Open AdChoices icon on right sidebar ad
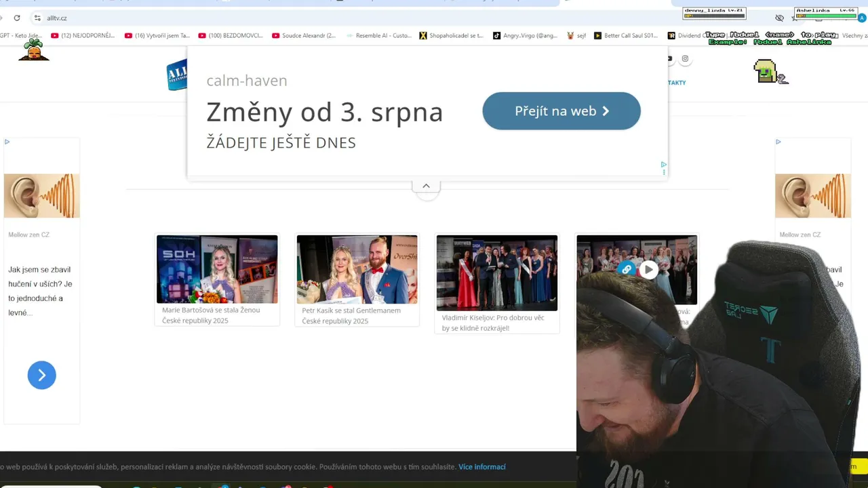This screenshot has width=868, height=488. coord(778,142)
